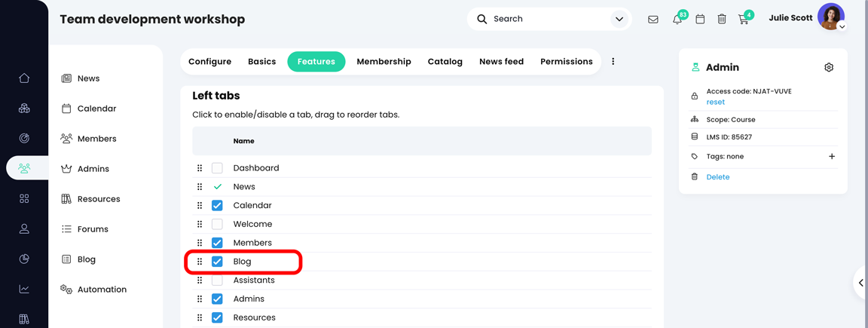Open the books library icon at sidebar bottom

pos(24,319)
